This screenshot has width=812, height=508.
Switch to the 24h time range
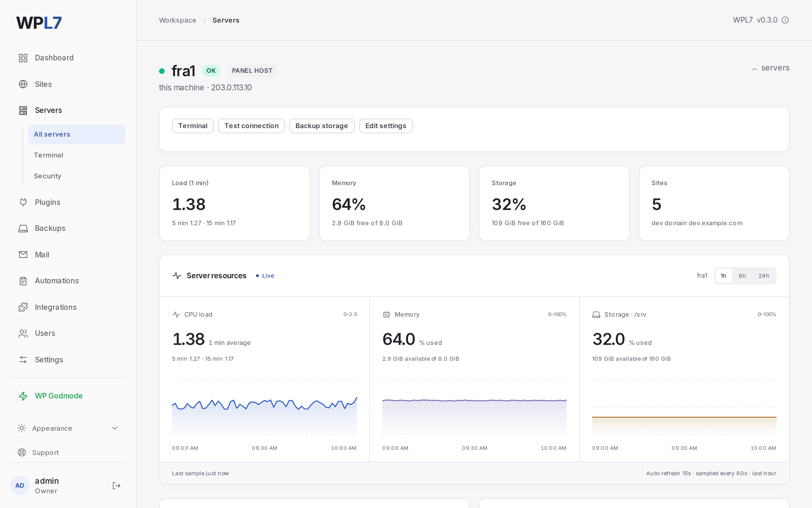763,276
